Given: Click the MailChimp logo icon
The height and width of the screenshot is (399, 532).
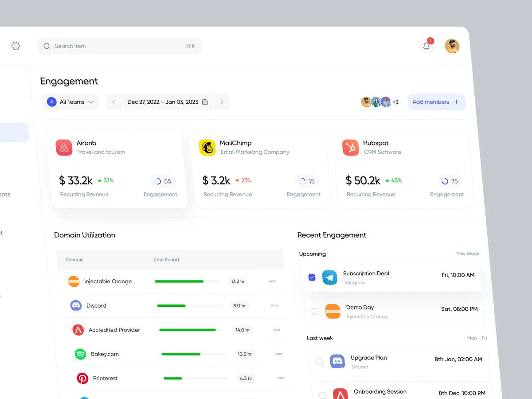Looking at the screenshot, I should click(x=207, y=148).
